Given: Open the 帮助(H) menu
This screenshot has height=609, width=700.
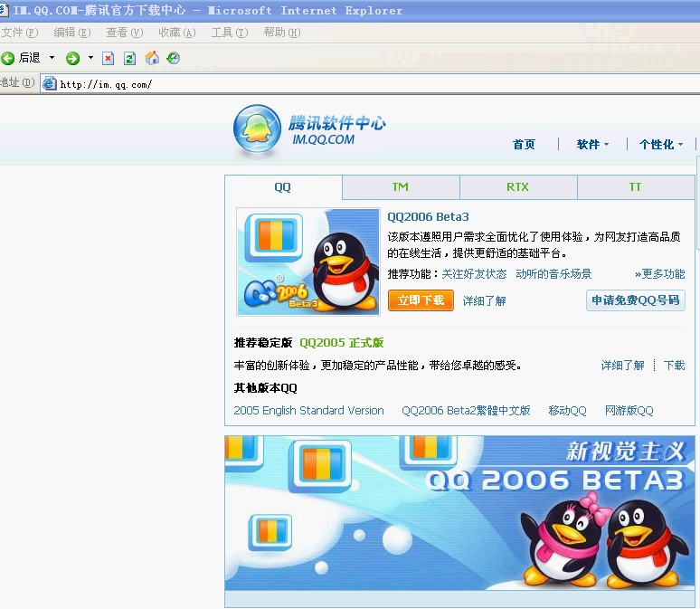Looking at the screenshot, I should point(281,33).
